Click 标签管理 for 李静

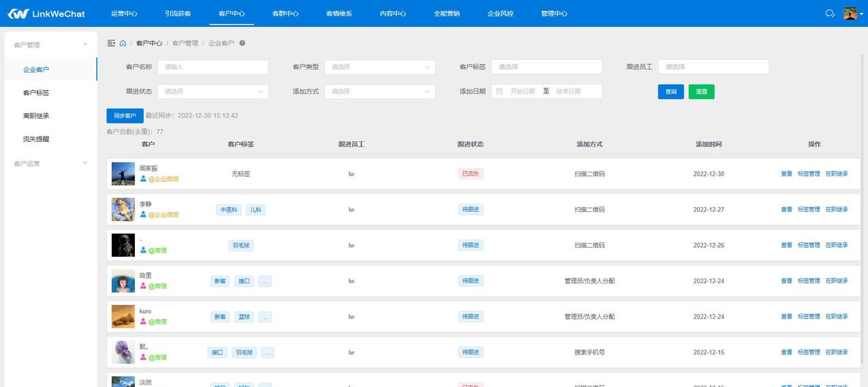pos(809,209)
